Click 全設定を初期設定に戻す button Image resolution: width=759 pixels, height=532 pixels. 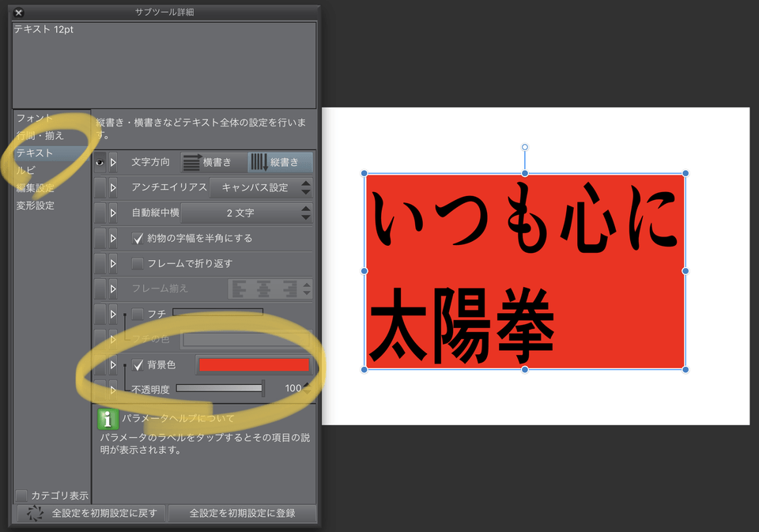(x=91, y=513)
